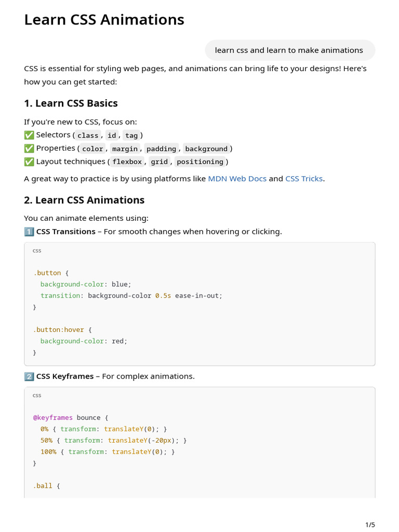Click the green checkmark beside Selectors
The height and width of the screenshot is (532, 399).
coord(29,135)
